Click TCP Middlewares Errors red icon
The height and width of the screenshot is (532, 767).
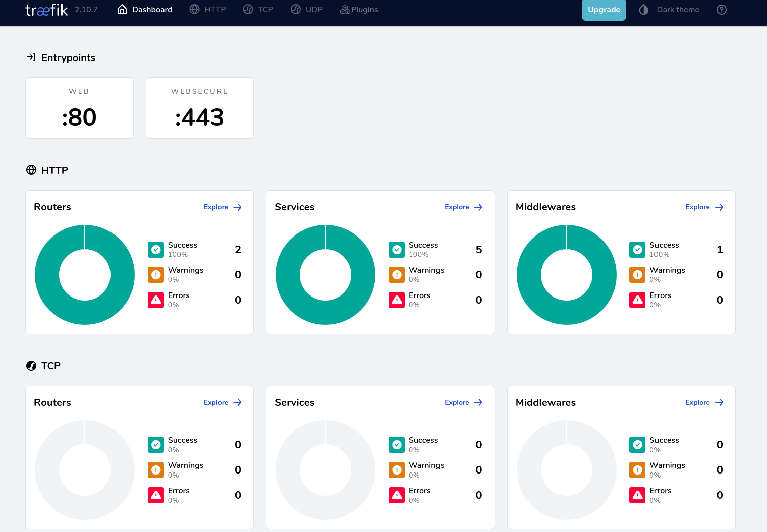coord(638,495)
